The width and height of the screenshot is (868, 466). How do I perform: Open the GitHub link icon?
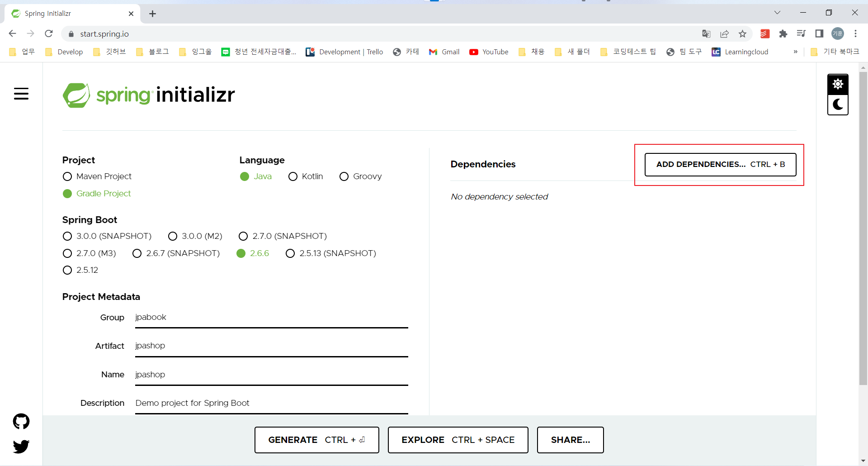pos(21,421)
